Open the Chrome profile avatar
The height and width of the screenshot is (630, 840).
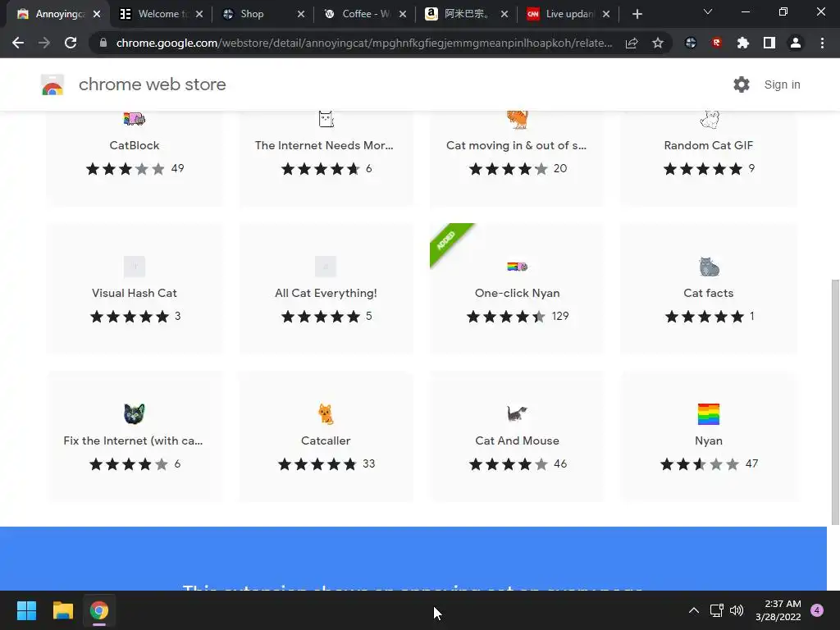pos(796,43)
